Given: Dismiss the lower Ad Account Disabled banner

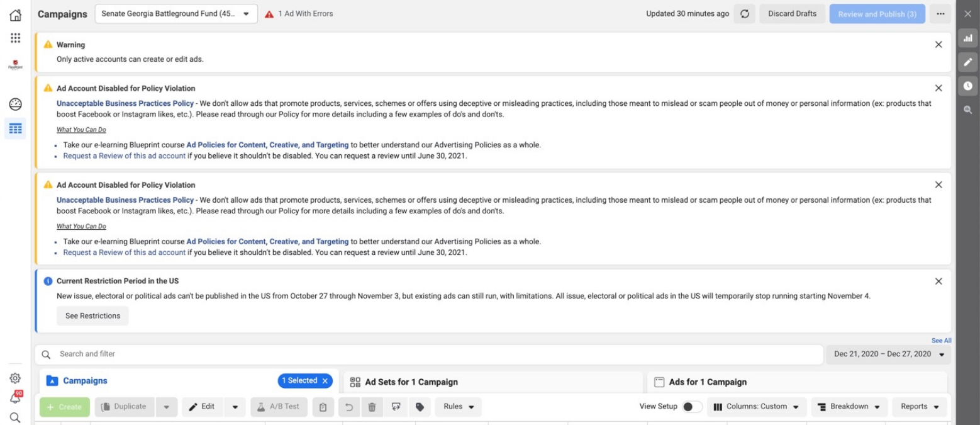Looking at the screenshot, I should [x=938, y=184].
